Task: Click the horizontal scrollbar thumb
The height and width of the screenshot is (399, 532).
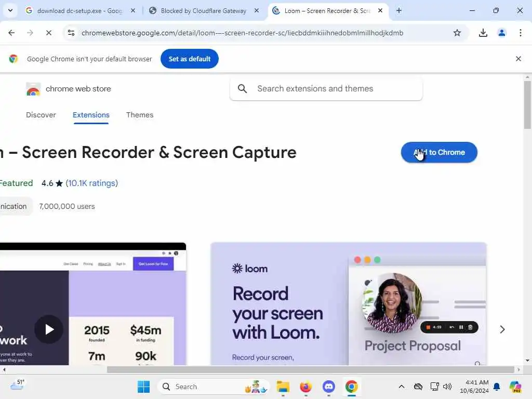Action: click(310, 369)
